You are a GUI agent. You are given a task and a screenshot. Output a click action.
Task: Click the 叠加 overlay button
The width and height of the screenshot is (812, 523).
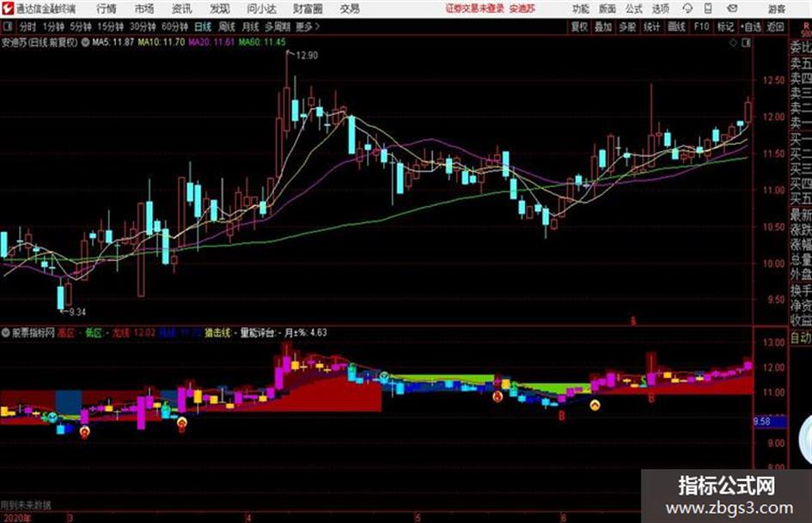pos(603,27)
